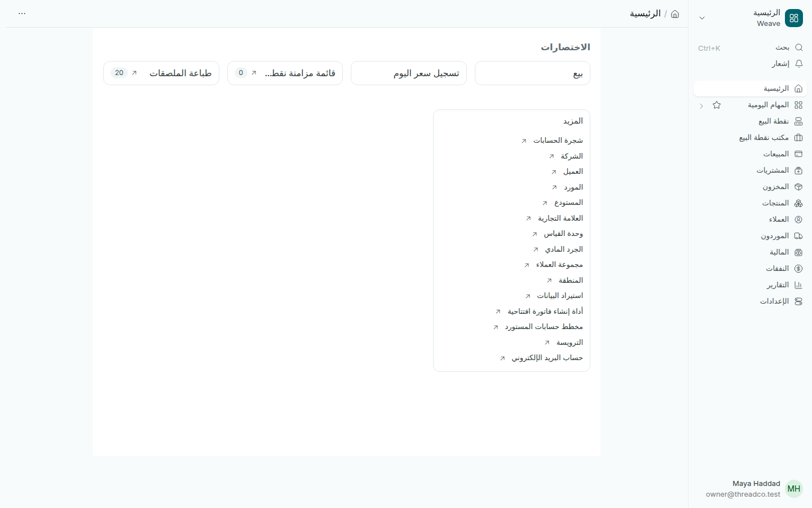
Task: Click the الرئيسية breadcrumb text
Action: tap(645, 14)
